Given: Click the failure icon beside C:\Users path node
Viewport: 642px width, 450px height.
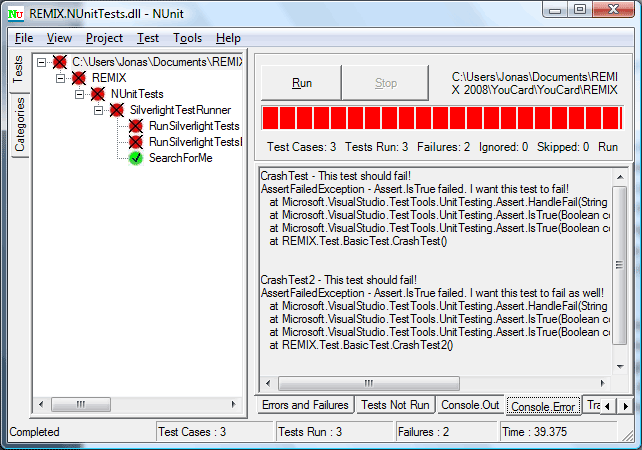Looking at the screenshot, I should 60,62.
